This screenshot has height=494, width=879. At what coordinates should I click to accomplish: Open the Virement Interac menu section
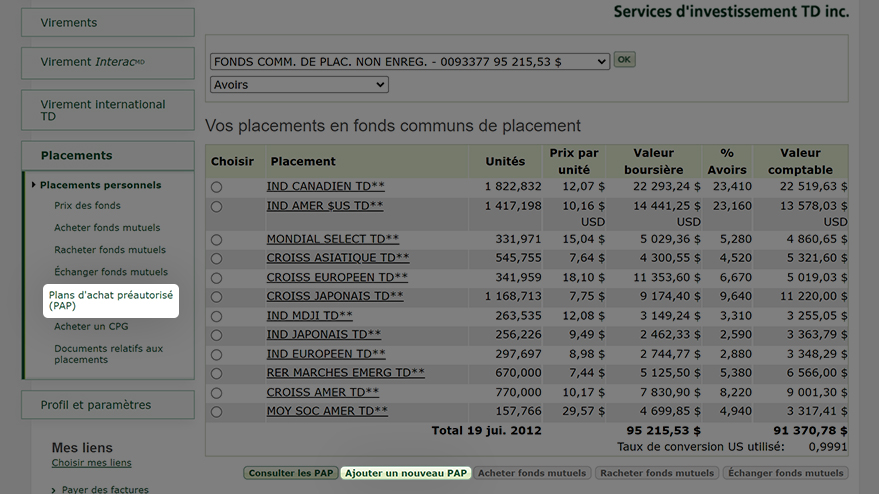point(108,62)
